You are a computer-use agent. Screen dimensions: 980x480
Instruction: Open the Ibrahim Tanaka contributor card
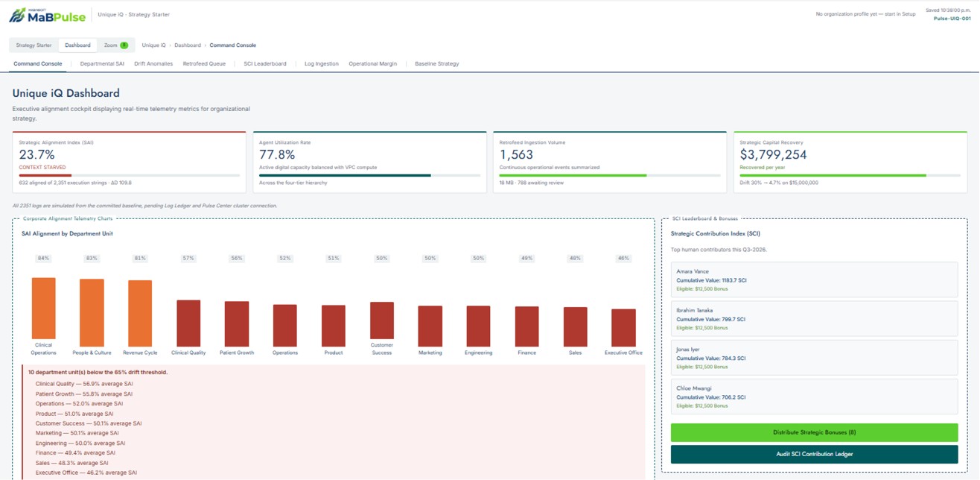point(814,319)
